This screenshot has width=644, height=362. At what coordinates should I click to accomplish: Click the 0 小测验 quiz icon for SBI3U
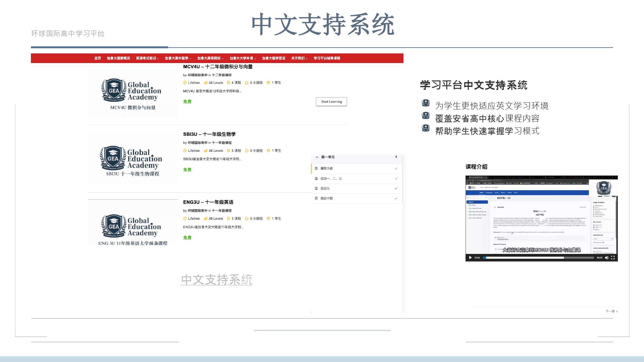tap(247, 151)
